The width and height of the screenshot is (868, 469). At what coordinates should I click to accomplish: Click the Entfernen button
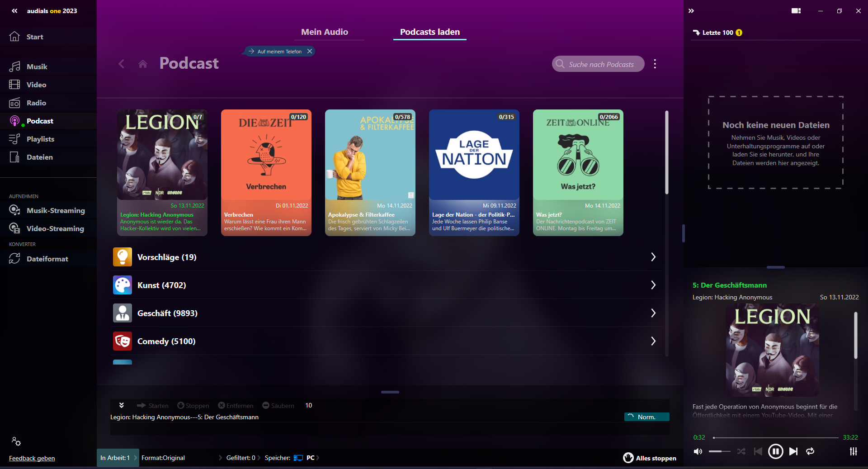tap(236, 406)
